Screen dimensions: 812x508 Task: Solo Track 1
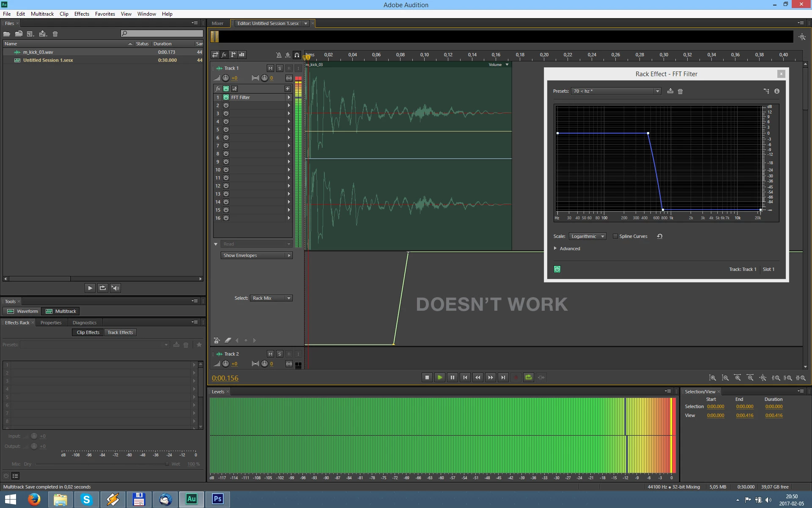pyautogui.click(x=280, y=68)
